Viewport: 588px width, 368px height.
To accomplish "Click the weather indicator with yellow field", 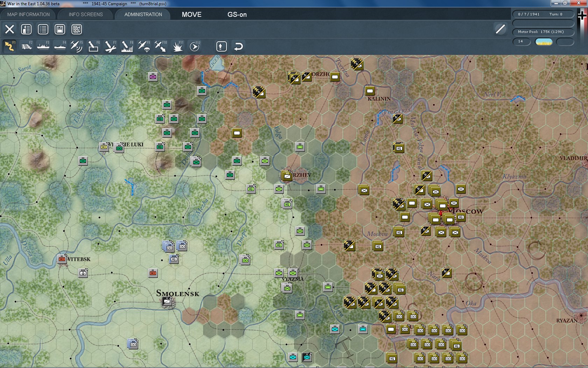I will click(x=544, y=42).
